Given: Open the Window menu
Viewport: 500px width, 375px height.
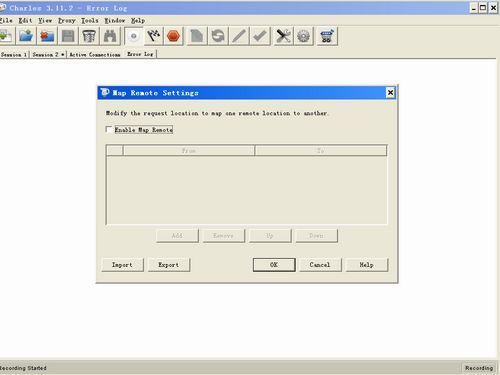Looking at the screenshot, I should point(114,21).
